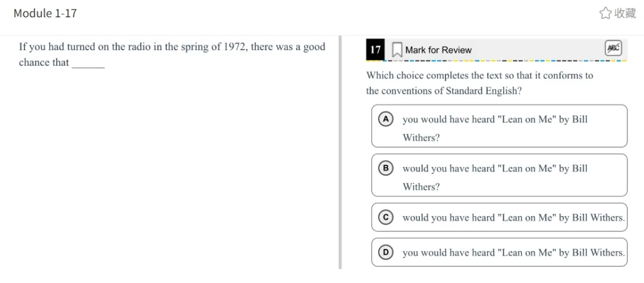Select the circled A radio button

point(386,119)
